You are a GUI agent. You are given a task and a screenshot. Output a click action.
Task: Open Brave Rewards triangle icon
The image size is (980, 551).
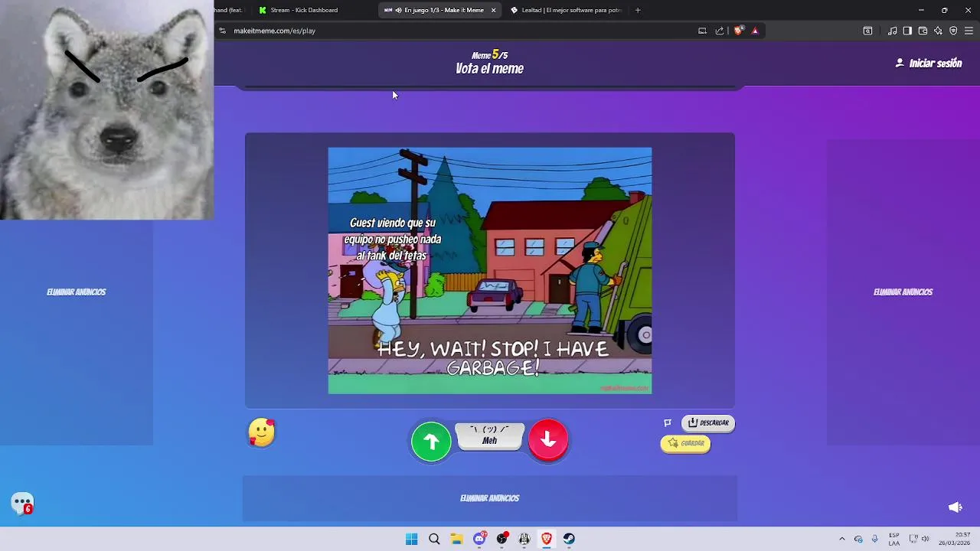coord(755,31)
